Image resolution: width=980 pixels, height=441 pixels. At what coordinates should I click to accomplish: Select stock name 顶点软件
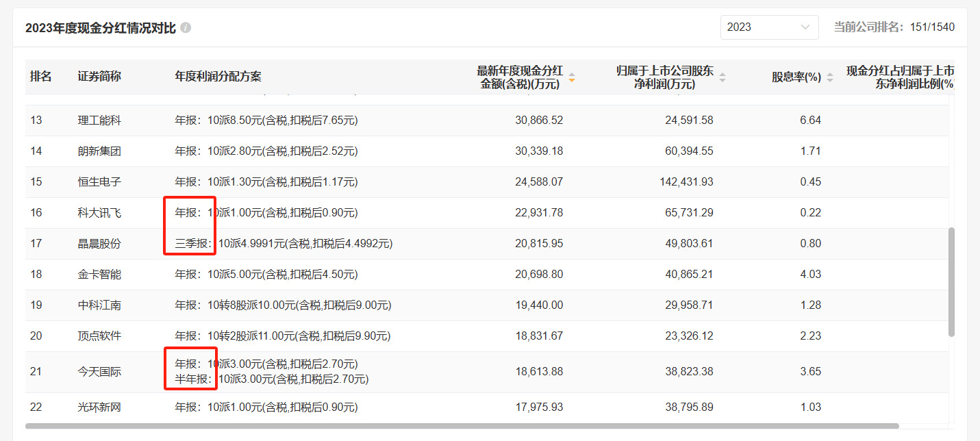click(99, 336)
